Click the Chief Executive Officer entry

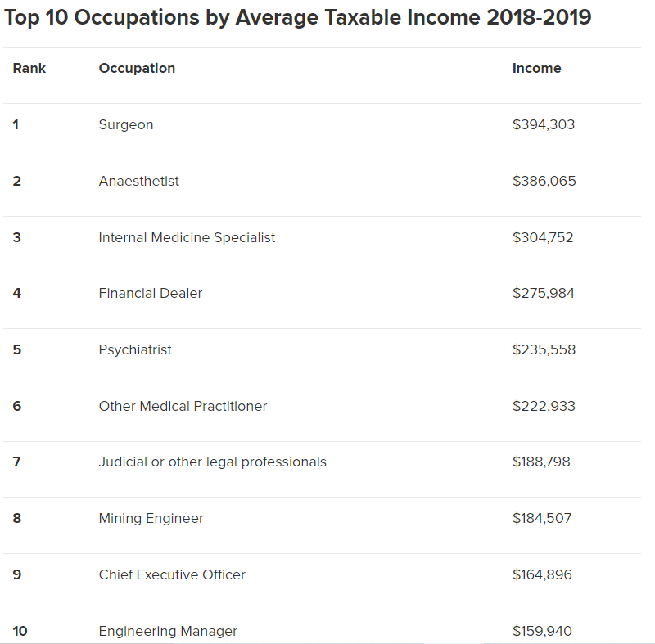pyautogui.click(x=172, y=574)
